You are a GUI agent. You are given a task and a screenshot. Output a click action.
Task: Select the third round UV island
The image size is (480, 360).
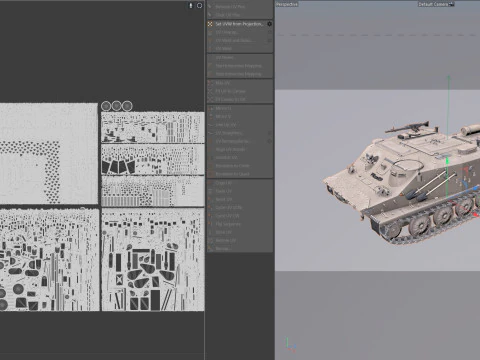pyautogui.click(x=127, y=106)
